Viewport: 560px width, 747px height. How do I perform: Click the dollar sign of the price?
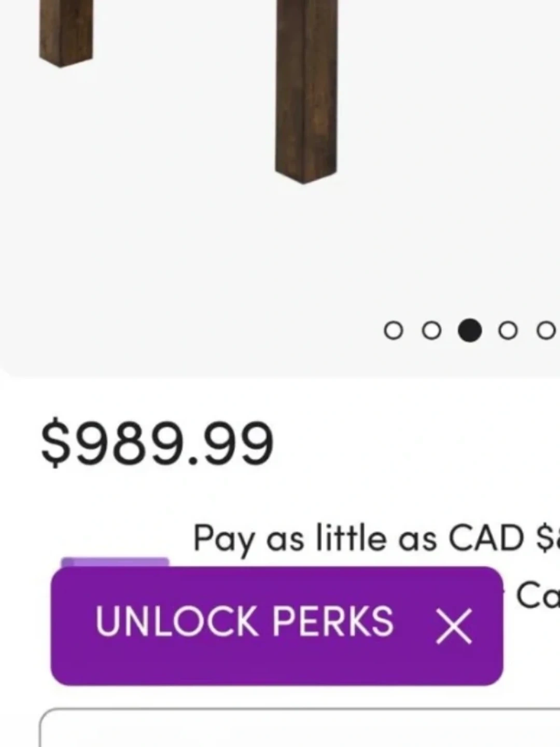pyautogui.click(x=54, y=444)
